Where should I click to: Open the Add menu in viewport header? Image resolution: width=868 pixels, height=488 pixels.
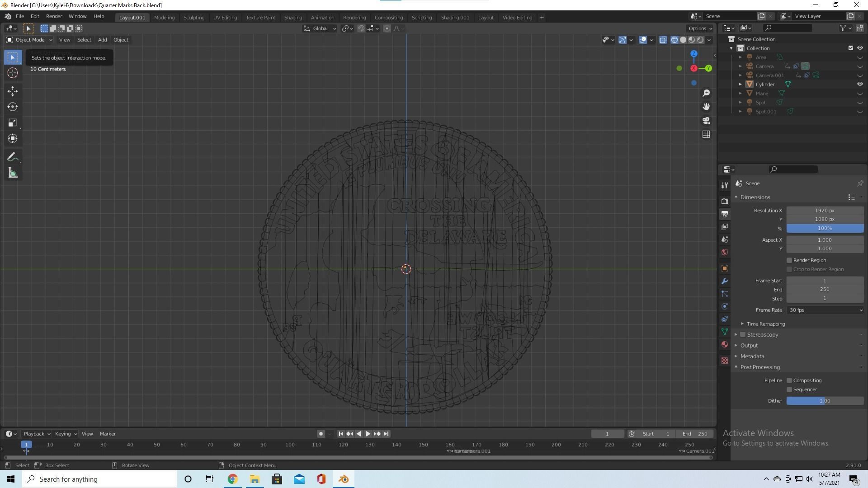click(x=103, y=40)
